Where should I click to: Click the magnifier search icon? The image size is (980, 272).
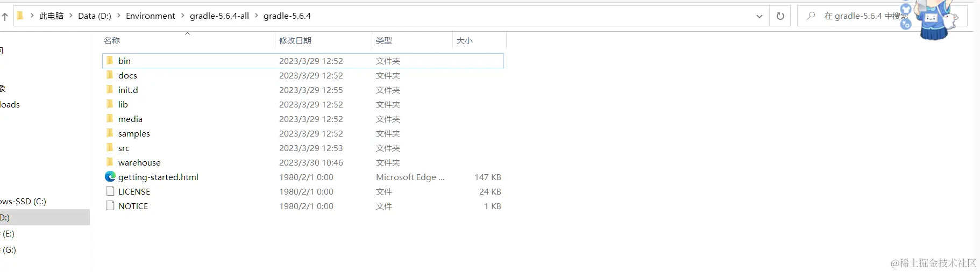pos(811,16)
